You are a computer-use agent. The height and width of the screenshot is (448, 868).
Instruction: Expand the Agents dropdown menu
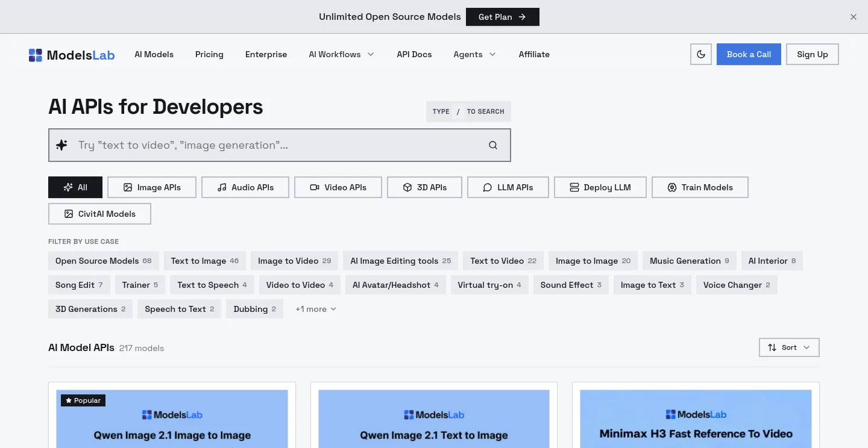(x=475, y=54)
